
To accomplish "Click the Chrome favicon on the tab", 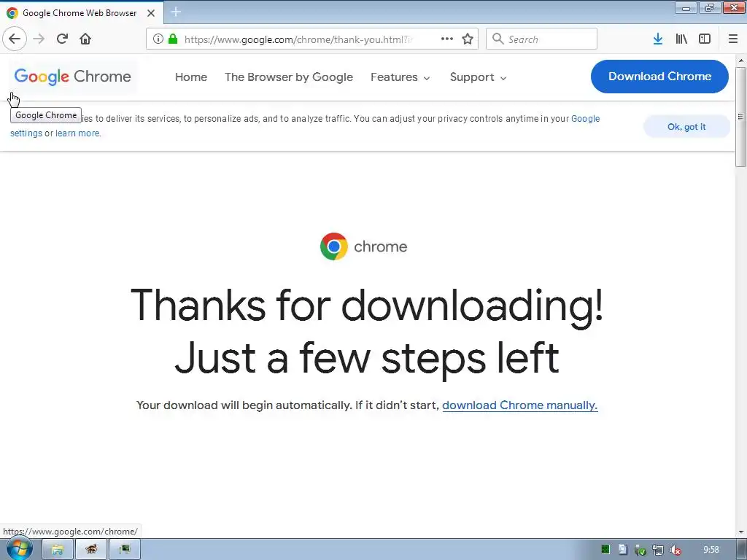I will 12,13.
